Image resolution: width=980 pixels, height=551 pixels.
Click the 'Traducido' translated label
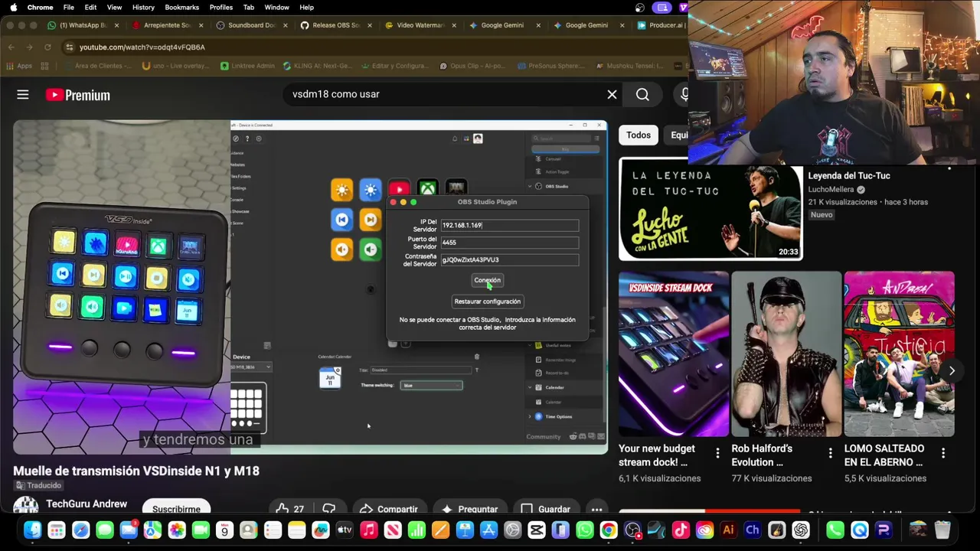38,485
